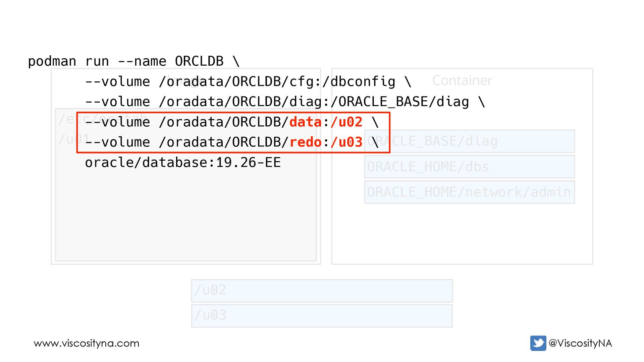Select the faded /u03 box
Viewport: 644px width, 362px height.
322,316
